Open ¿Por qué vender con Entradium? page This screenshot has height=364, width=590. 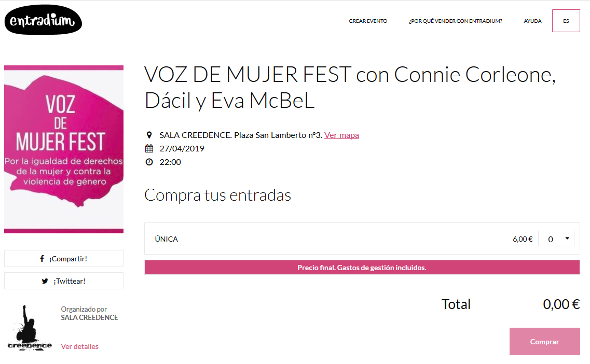[x=455, y=21]
